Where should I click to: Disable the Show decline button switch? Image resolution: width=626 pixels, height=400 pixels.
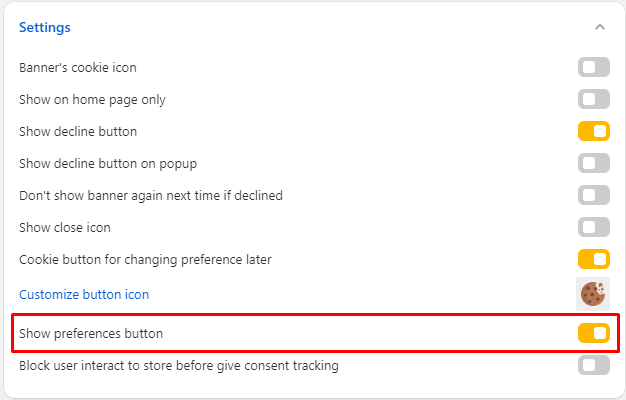[593, 131]
